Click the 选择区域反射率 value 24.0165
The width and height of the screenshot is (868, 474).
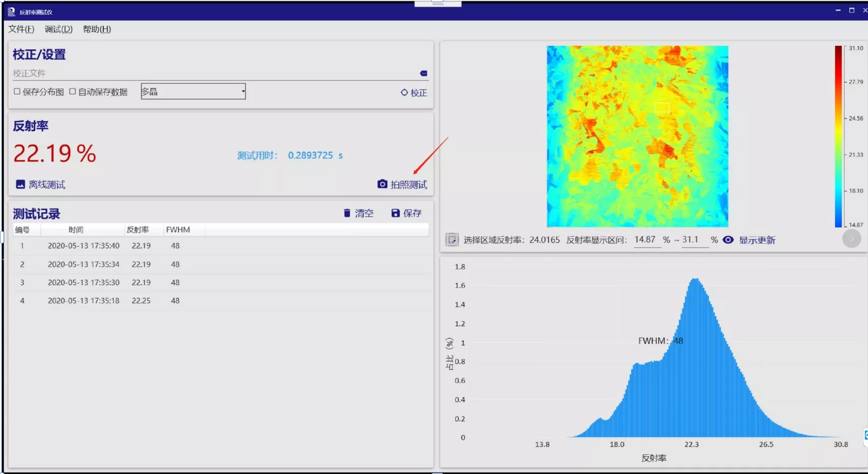click(544, 240)
